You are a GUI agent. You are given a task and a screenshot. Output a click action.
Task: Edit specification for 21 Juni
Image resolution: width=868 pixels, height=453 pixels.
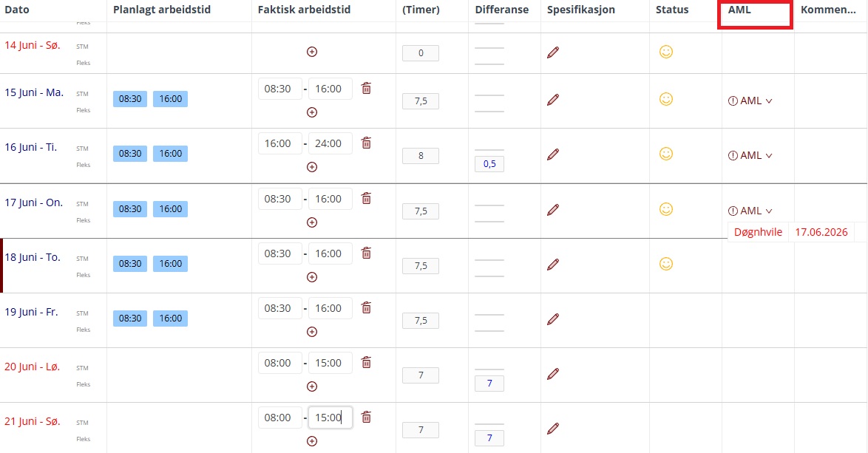[x=553, y=429]
